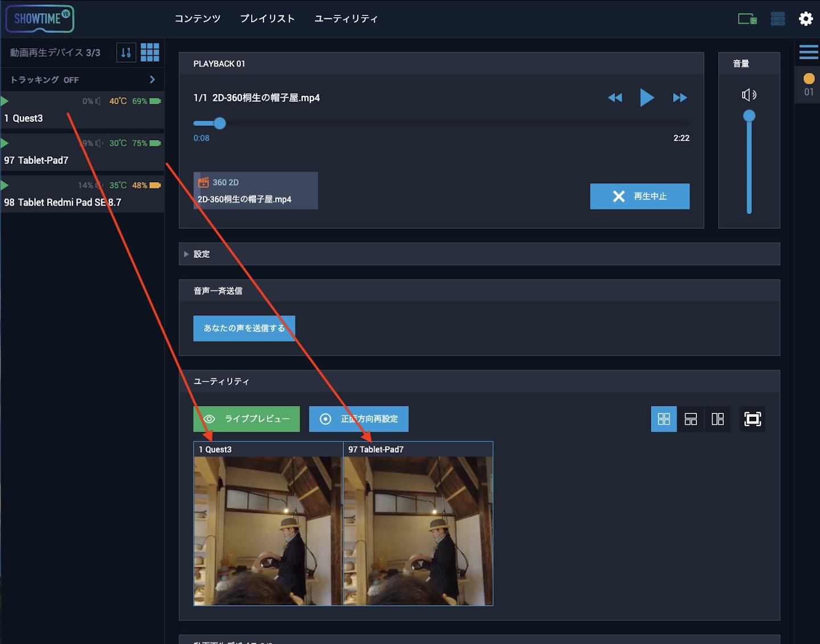Click the 0:08 elapsed time label
This screenshot has height=644, width=820.
(201, 138)
